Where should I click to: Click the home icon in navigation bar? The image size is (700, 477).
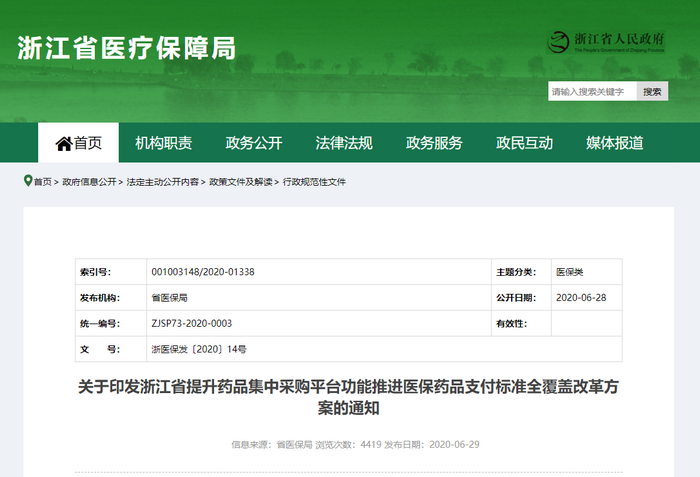point(63,143)
